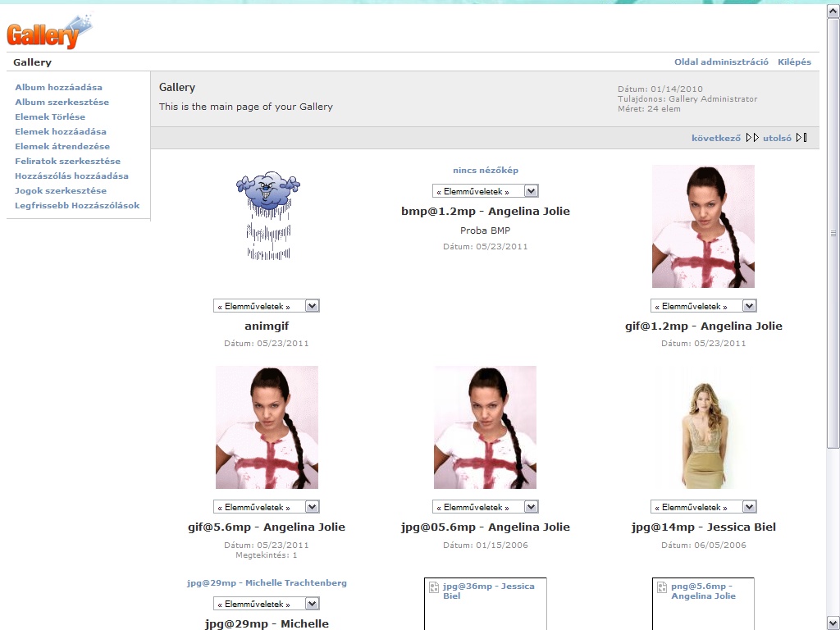Click the vertical scrollbar thumb
This screenshot has width=840, height=630.
[833, 233]
